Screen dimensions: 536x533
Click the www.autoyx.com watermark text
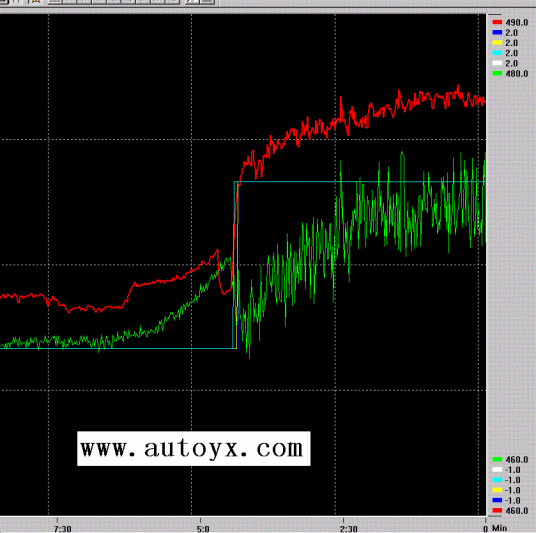pos(192,448)
